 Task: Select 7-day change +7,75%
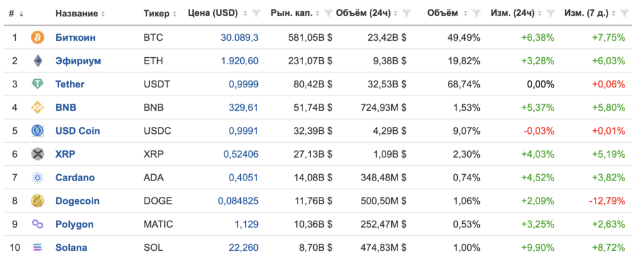click(608, 38)
